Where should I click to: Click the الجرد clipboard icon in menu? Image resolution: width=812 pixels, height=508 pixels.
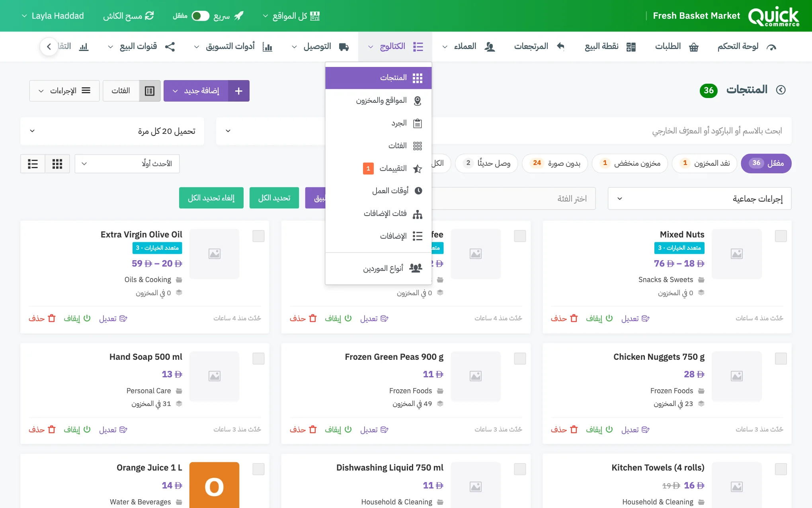tap(418, 123)
